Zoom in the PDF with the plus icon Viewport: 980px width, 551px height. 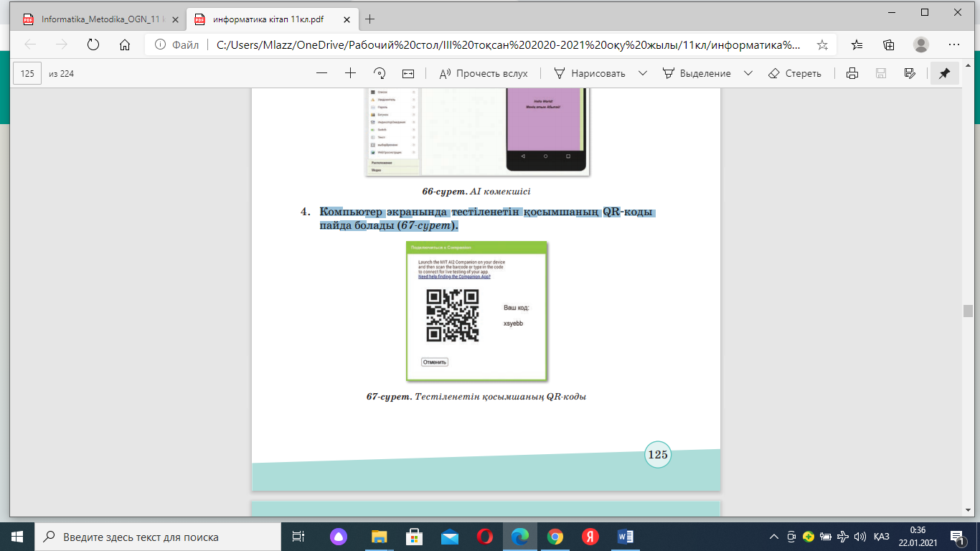pyautogui.click(x=350, y=73)
